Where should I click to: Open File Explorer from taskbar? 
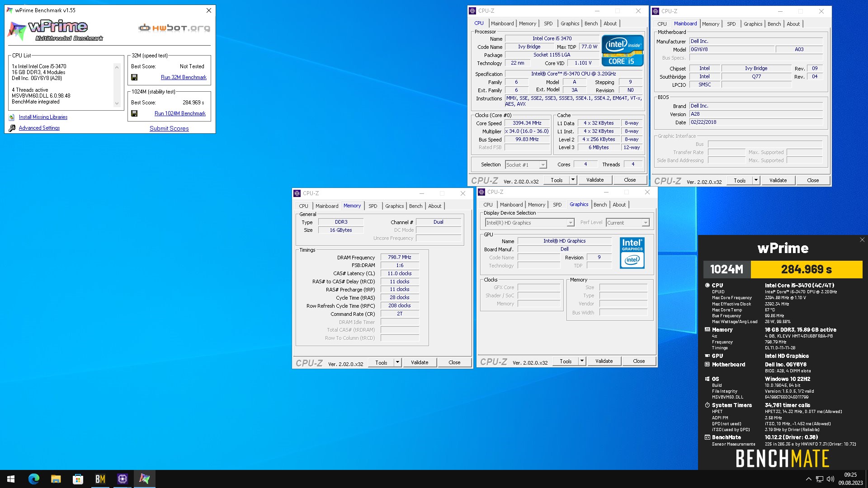point(56,479)
